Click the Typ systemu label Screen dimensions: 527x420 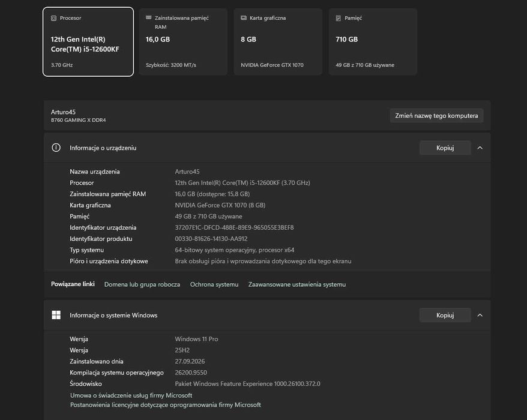tap(86, 250)
